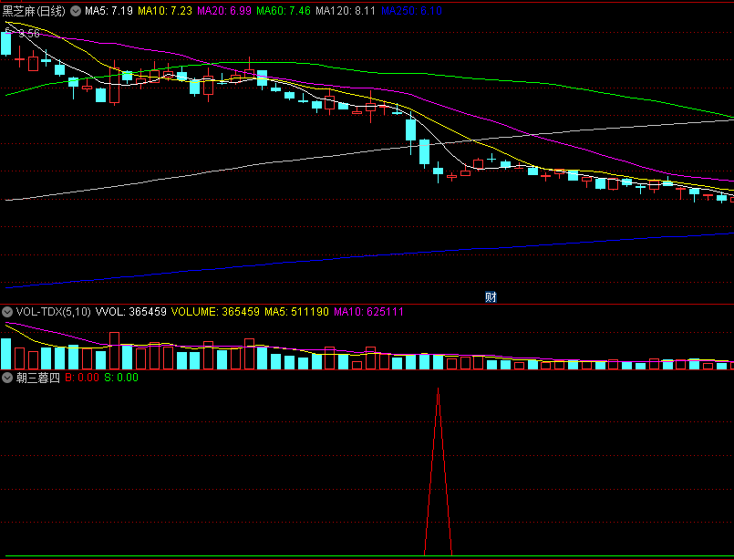
Task: Expand the dropdown next to 黑芝麻(日线)
Action: [x=76, y=11]
